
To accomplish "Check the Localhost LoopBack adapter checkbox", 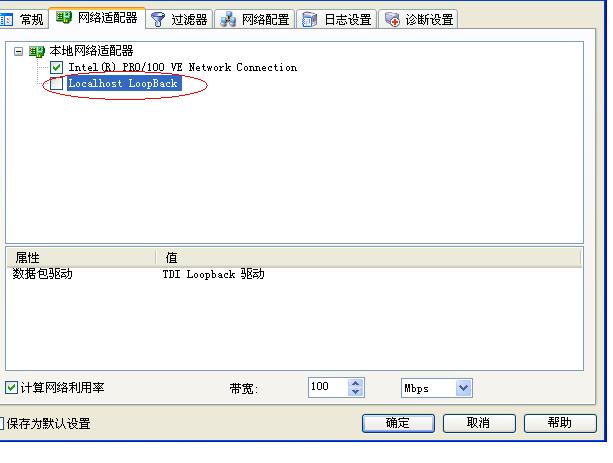I will point(56,83).
